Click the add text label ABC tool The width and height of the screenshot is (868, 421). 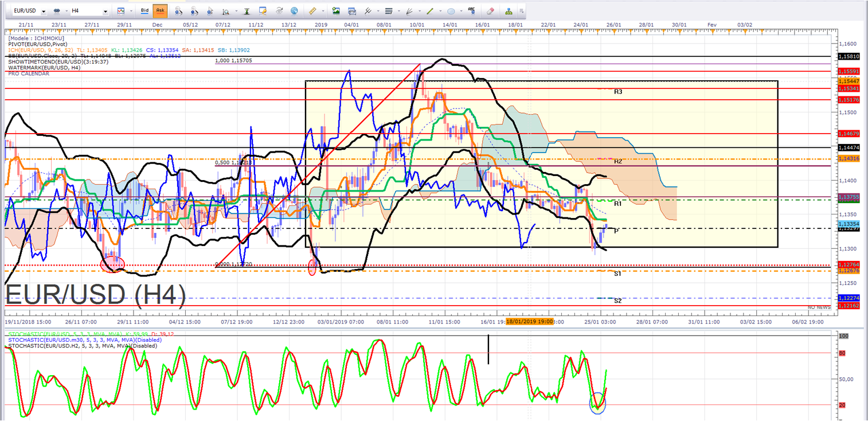click(x=472, y=10)
